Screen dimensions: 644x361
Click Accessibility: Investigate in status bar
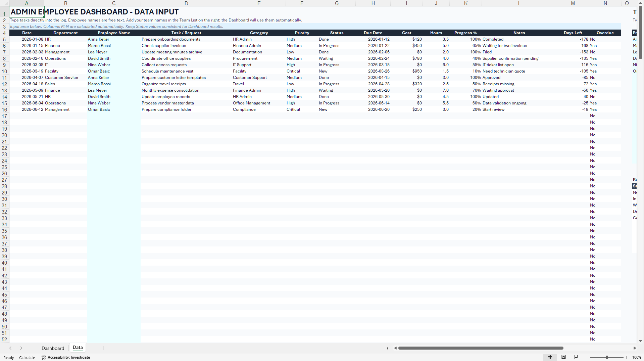(66, 357)
